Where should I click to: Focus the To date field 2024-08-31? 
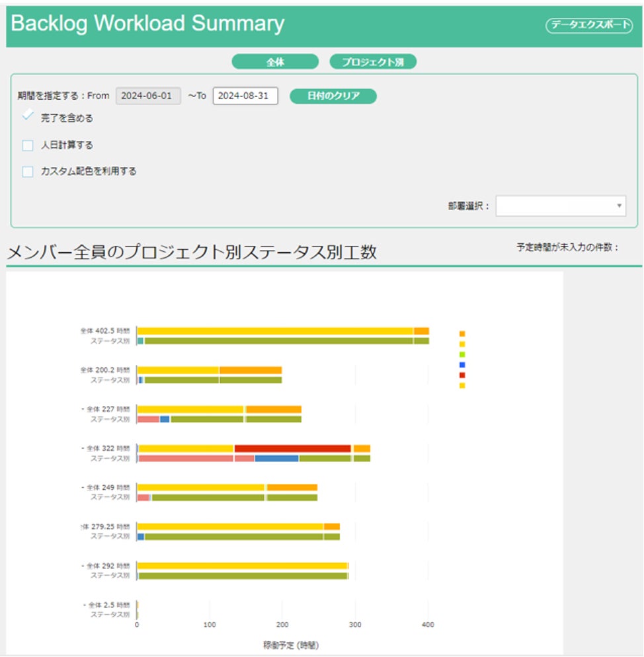[x=245, y=96]
